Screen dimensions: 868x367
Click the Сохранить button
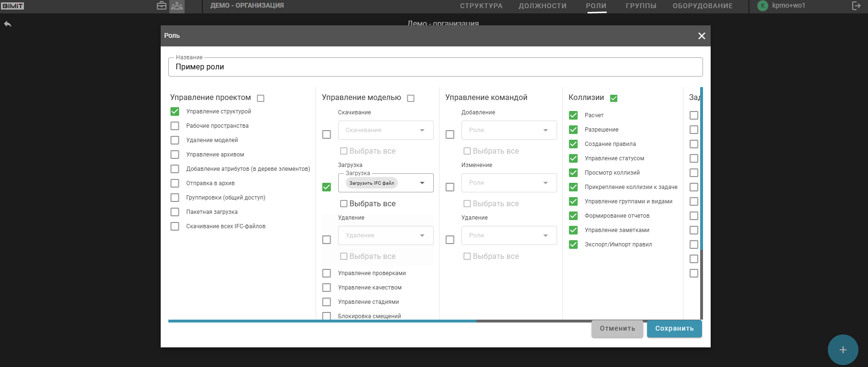(x=674, y=329)
